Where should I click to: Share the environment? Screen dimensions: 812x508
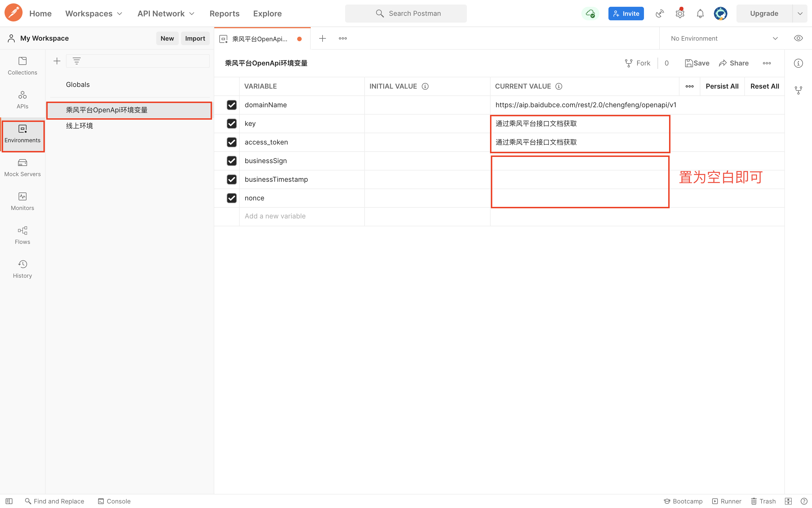click(x=734, y=63)
